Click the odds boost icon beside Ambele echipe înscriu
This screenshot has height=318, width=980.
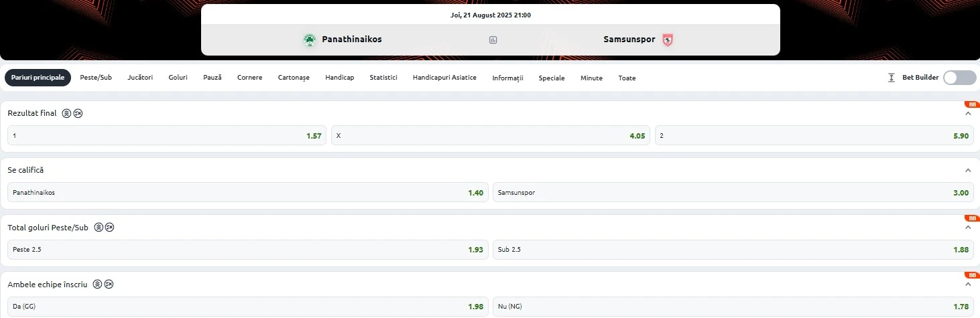tap(97, 285)
